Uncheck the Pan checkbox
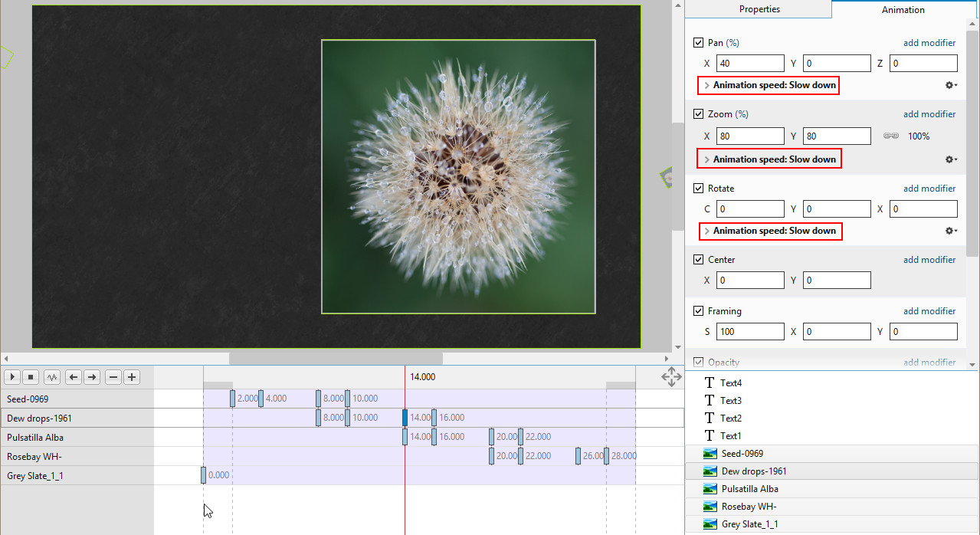The image size is (980, 535). click(x=698, y=43)
